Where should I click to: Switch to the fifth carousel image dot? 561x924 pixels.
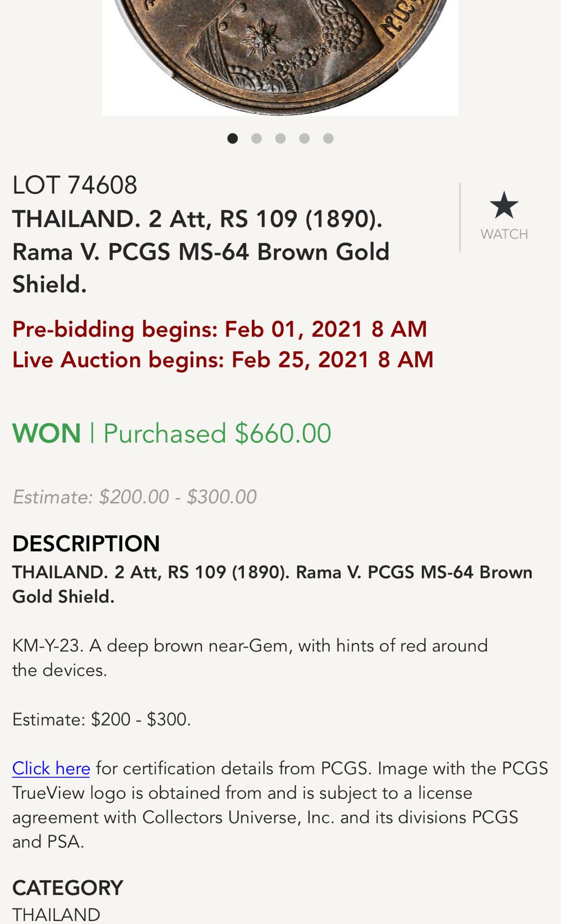[328, 139]
